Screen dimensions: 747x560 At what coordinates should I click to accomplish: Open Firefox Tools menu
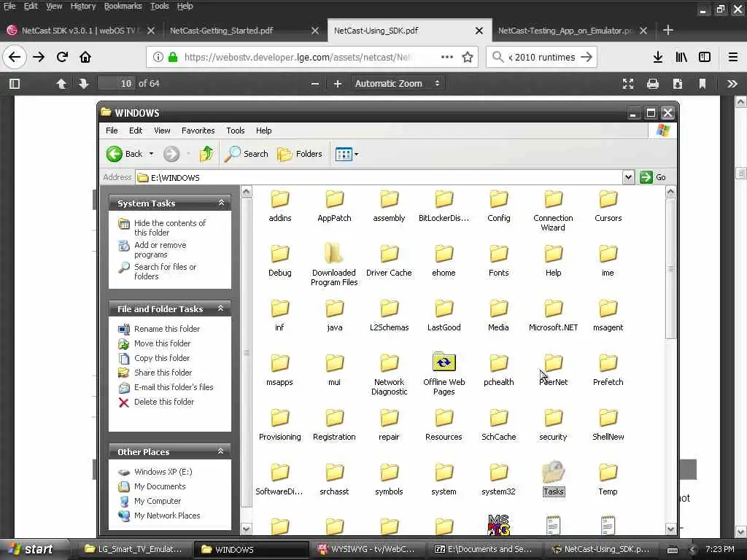click(x=160, y=6)
